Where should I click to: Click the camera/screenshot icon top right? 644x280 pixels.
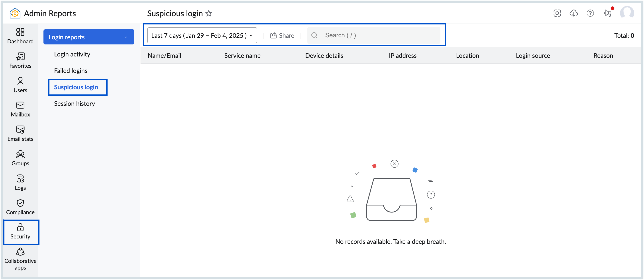tap(557, 13)
